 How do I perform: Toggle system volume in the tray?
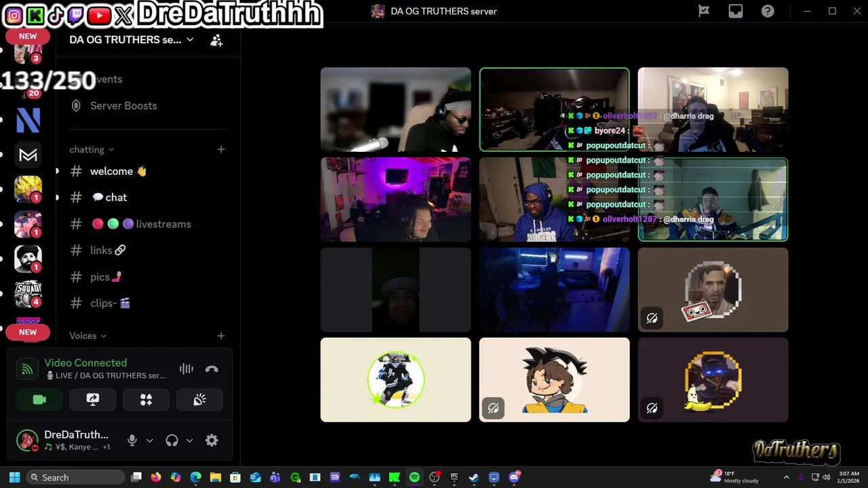tap(826, 478)
